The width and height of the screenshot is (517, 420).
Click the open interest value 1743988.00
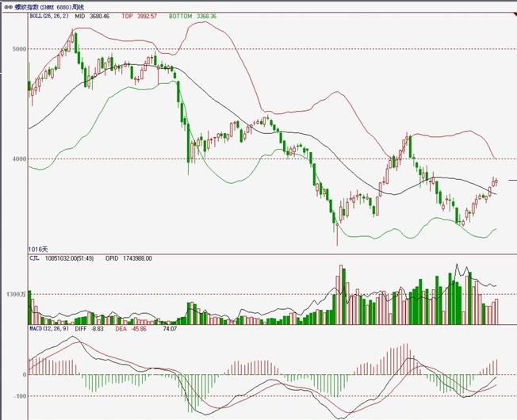click(x=137, y=258)
